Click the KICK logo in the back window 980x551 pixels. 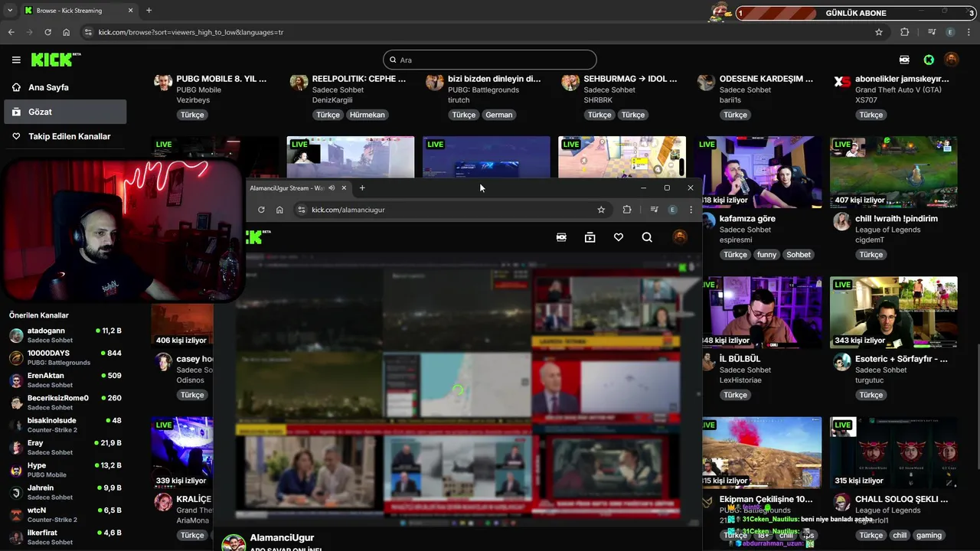pyautogui.click(x=56, y=60)
